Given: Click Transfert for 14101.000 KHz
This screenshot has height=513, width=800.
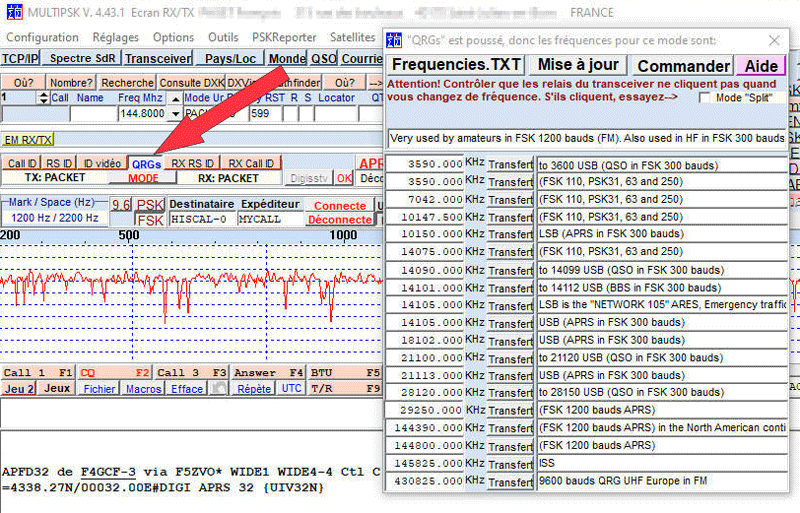Looking at the screenshot, I should click(x=511, y=288).
